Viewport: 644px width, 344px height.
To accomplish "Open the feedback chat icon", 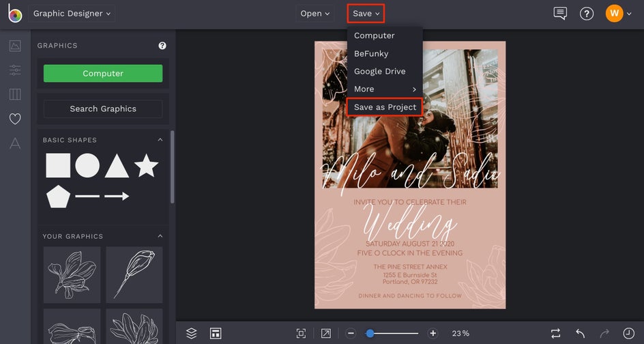I will tap(560, 14).
